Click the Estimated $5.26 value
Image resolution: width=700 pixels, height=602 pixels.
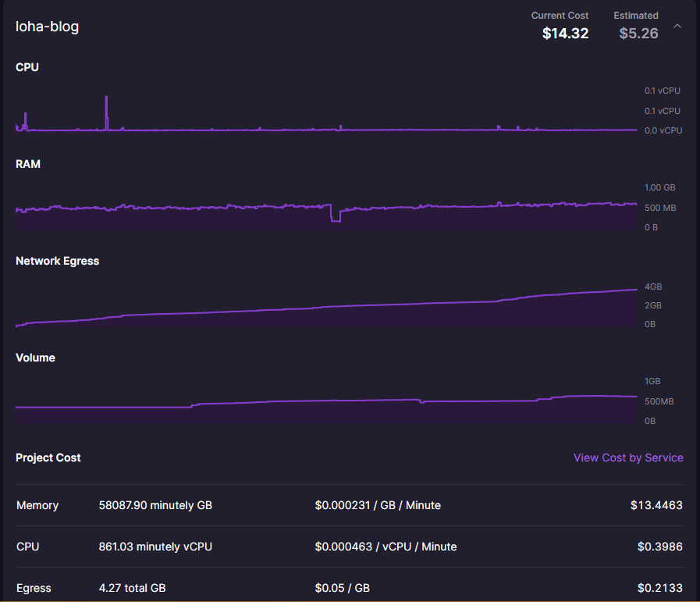(638, 33)
